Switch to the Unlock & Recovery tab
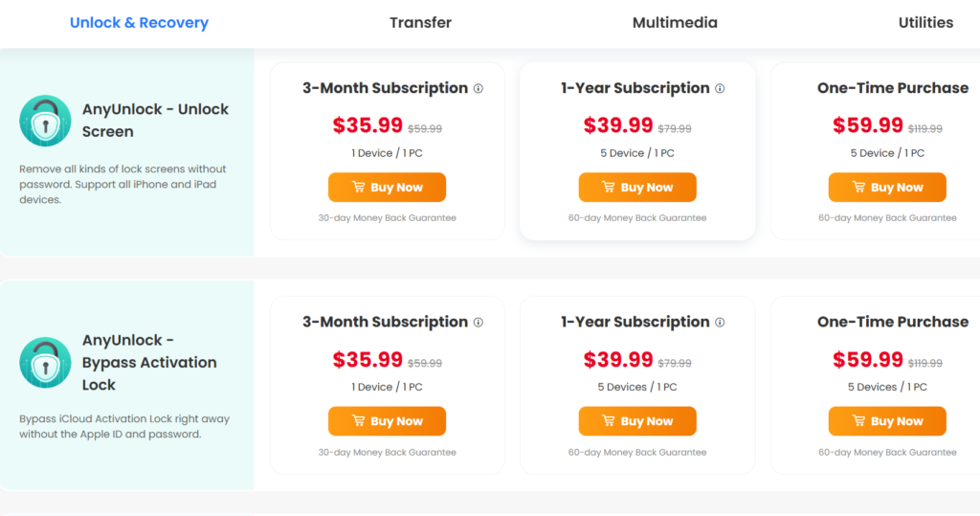980x516 pixels. pos(139,23)
